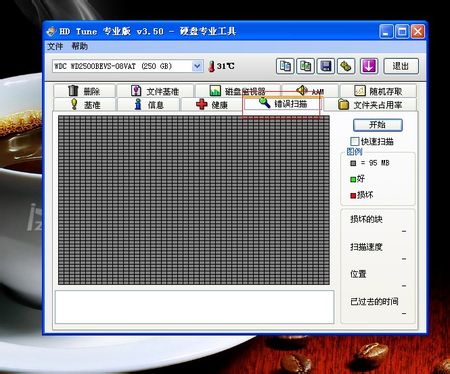Switch to the 信息 tab

(149, 105)
